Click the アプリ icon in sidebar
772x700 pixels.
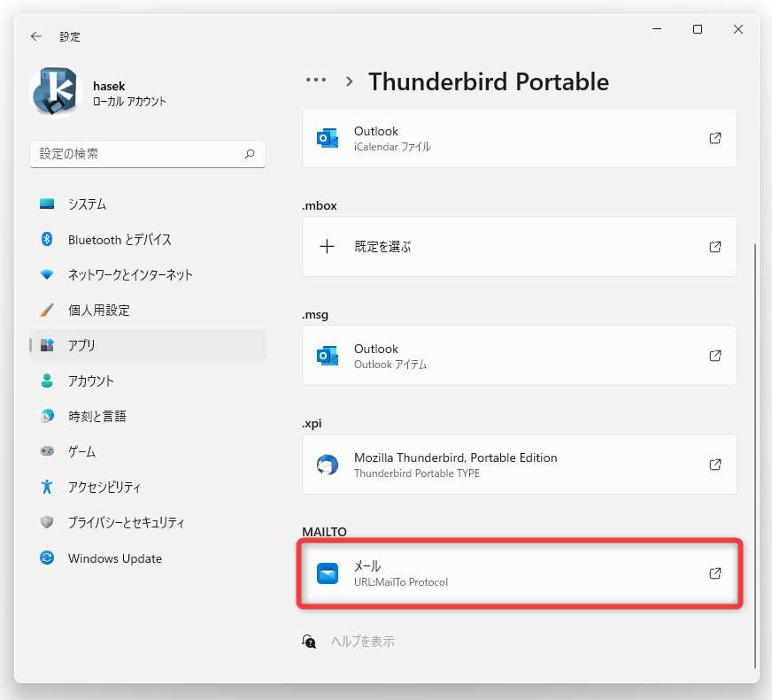coord(47,345)
